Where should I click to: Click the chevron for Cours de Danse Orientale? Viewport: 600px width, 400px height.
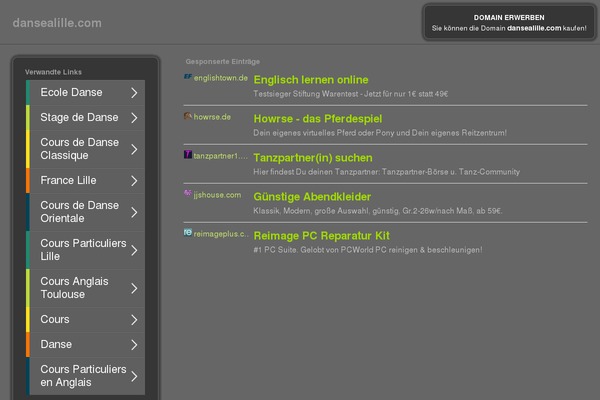pyautogui.click(x=134, y=212)
